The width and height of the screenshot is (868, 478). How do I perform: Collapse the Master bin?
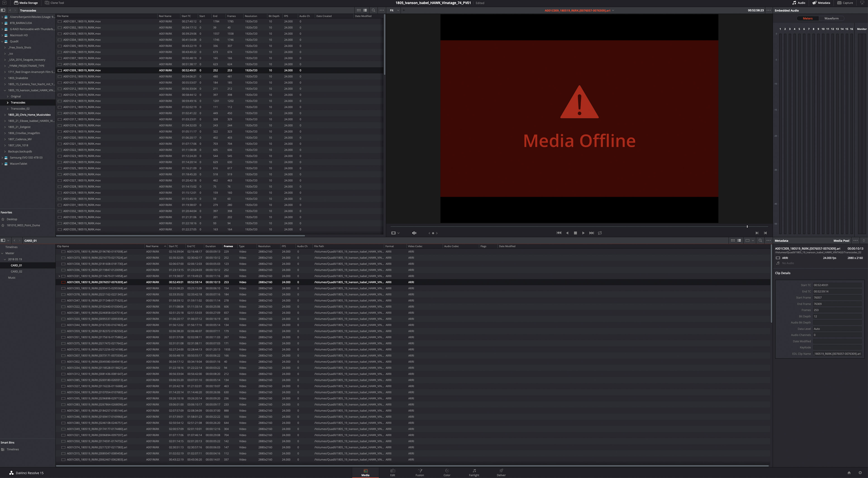pos(2,253)
